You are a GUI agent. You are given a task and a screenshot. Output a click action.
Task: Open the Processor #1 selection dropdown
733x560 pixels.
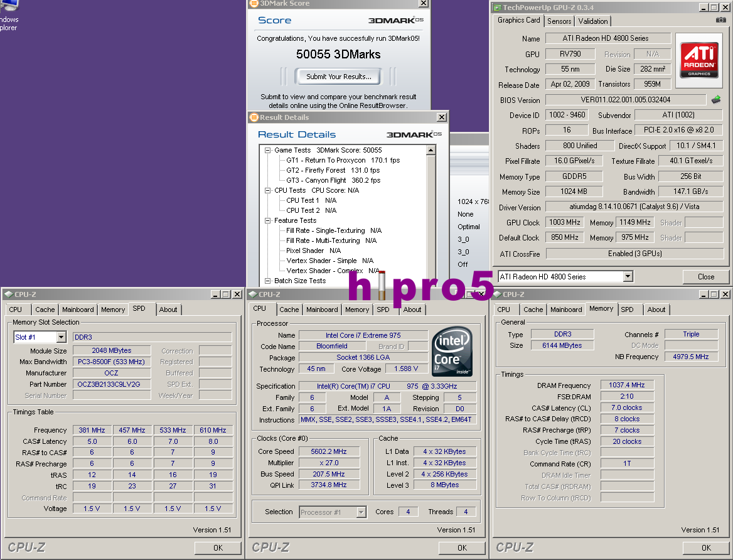(361, 512)
